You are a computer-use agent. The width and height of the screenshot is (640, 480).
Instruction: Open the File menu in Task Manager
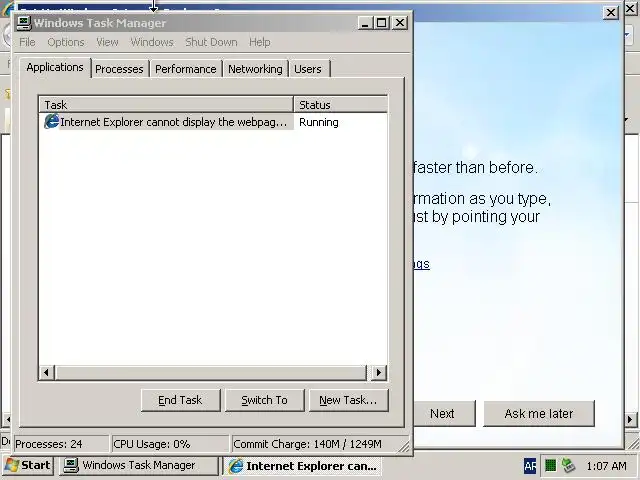tap(27, 42)
